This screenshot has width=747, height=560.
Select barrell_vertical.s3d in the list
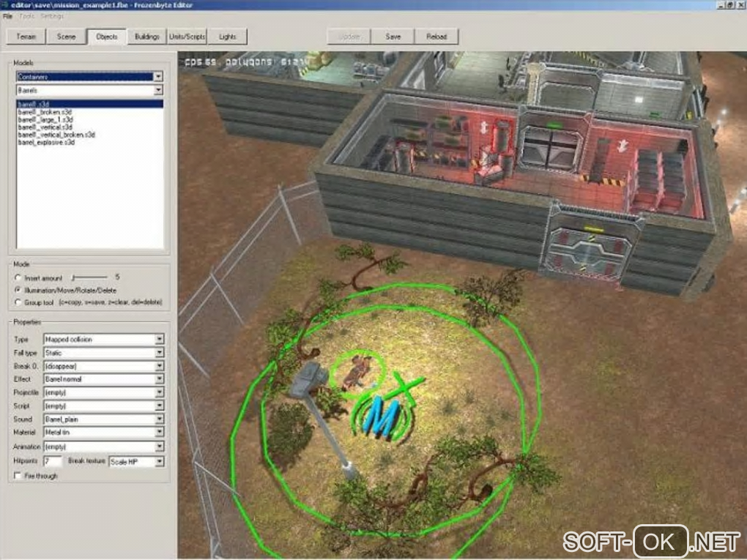(x=45, y=127)
